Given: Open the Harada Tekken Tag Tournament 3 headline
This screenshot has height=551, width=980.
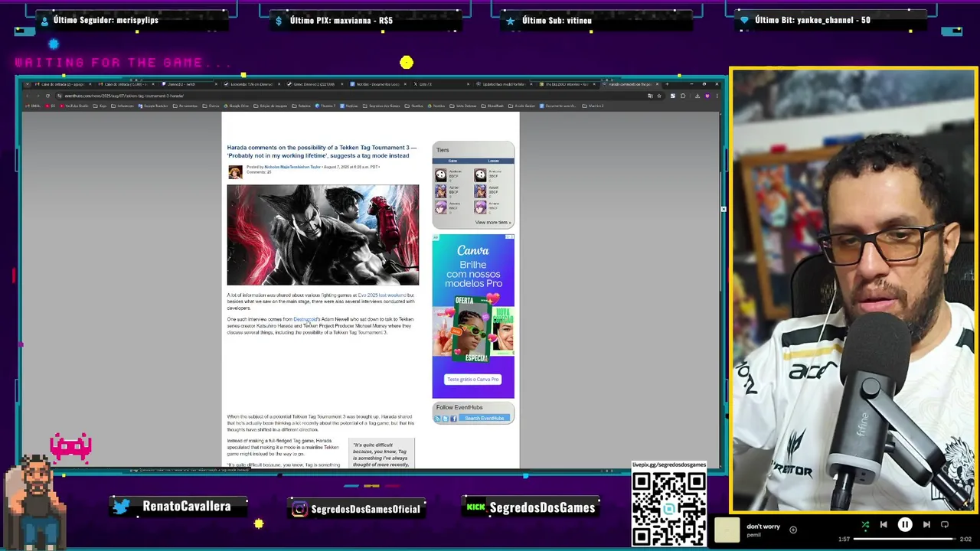Looking at the screenshot, I should 322,152.
